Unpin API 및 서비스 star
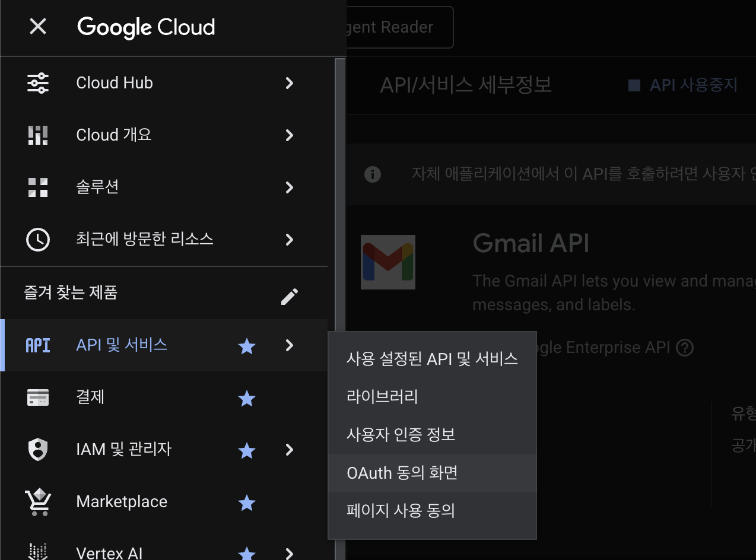Image resolution: width=756 pixels, height=560 pixels. pyautogui.click(x=246, y=346)
